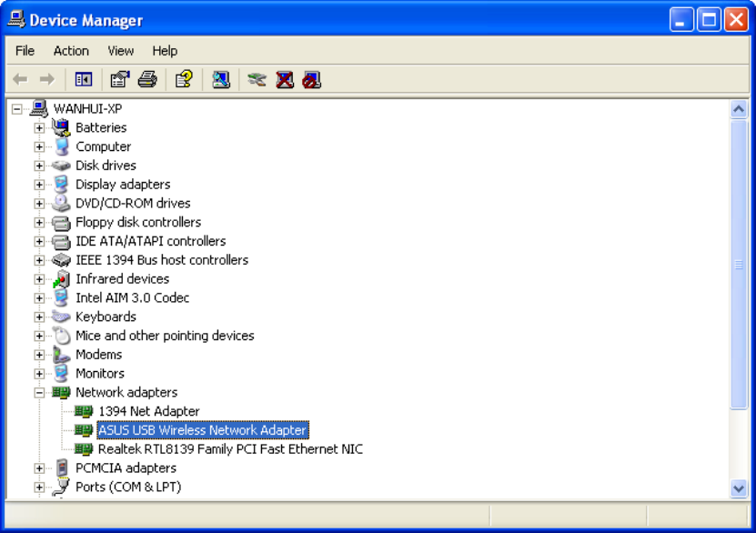Collapse the WANHUI-XP root node
This screenshot has height=533, width=756.
pyautogui.click(x=17, y=109)
